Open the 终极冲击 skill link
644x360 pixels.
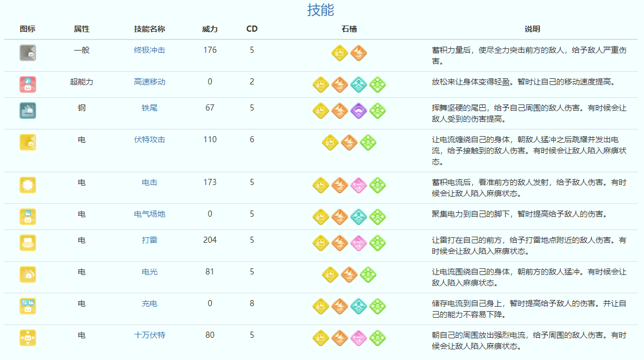(150, 50)
